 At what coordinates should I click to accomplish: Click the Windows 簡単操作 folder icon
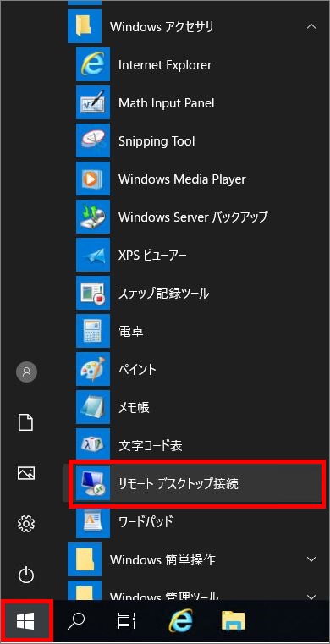click(x=85, y=559)
